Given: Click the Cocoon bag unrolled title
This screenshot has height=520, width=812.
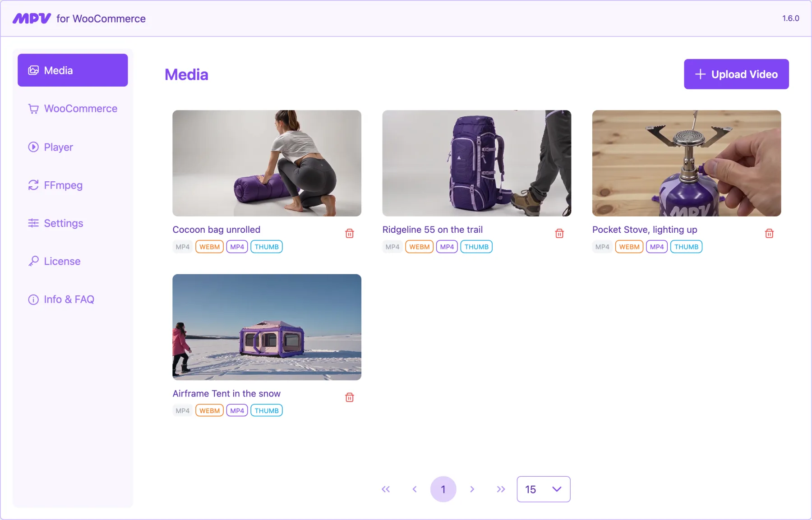Looking at the screenshot, I should click(x=217, y=230).
